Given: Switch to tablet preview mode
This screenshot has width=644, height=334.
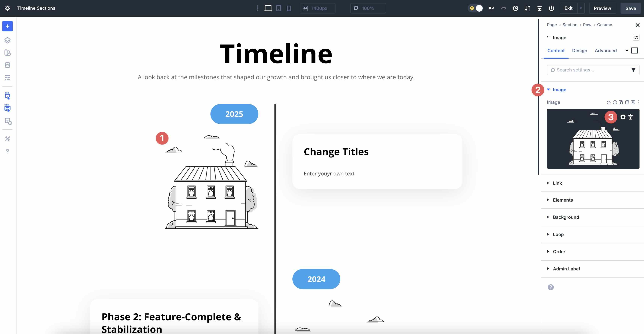Looking at the screenshot, I should click(279, 8).
